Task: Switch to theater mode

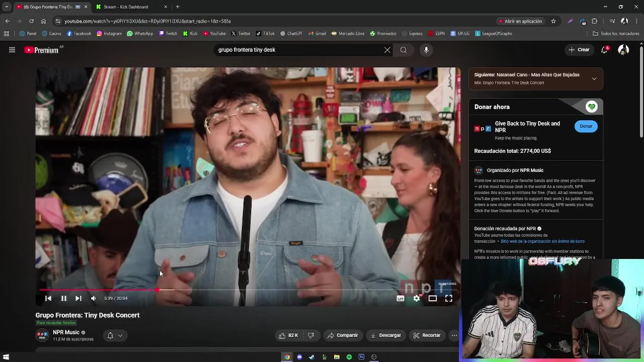Action: pyautogui.click(x=433, y=298)
